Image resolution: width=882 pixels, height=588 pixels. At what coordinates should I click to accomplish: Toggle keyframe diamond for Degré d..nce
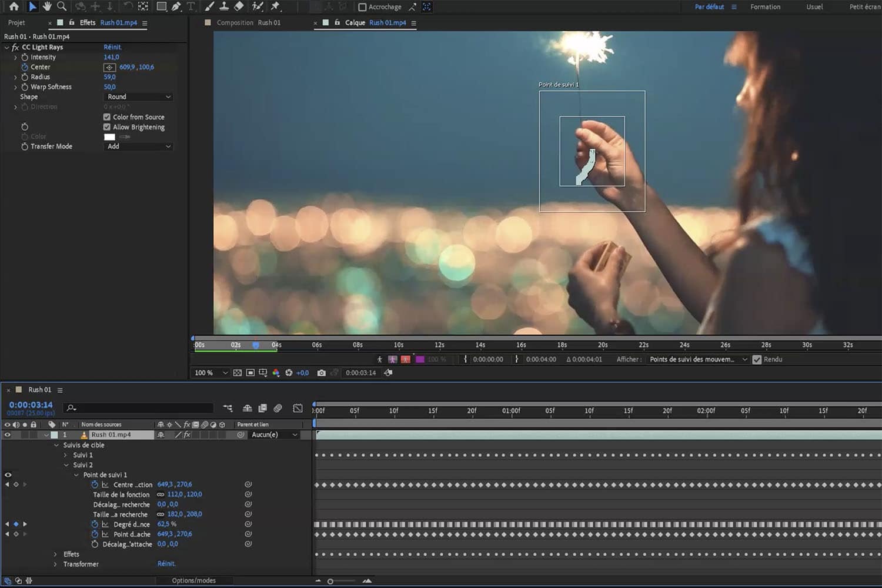[x=16, y=524]
